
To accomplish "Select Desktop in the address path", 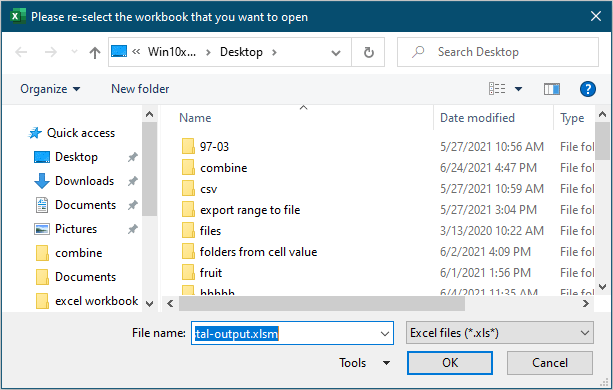I will tap(241, 52).
